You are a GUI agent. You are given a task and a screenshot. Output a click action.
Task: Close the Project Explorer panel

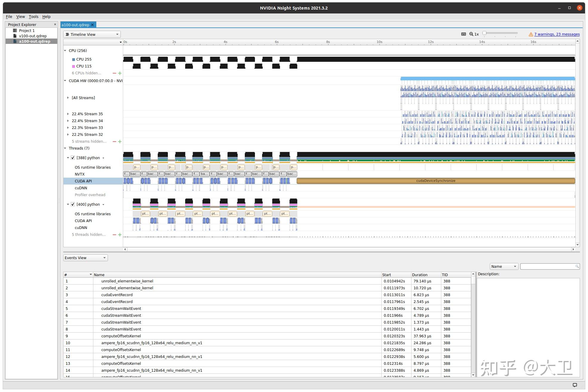(x=55, y=24)
